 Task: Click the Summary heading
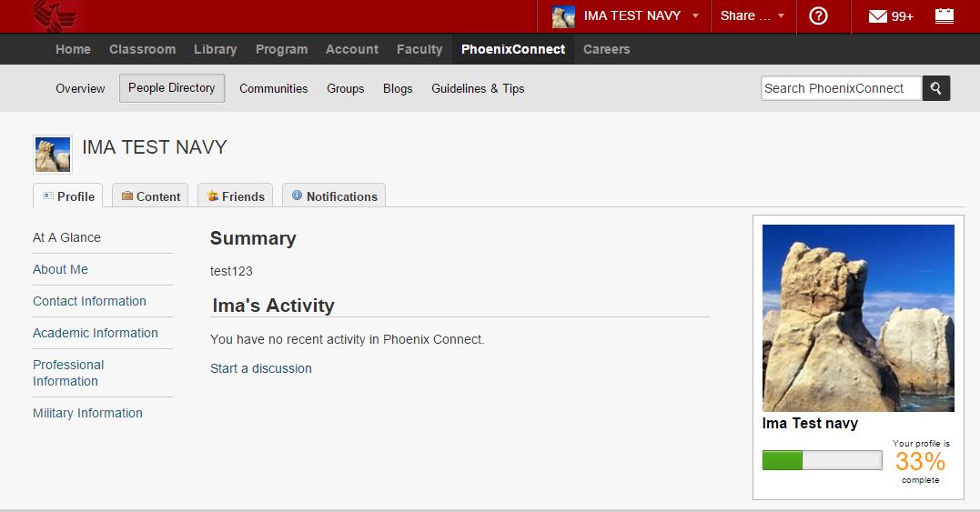click(x=253, y=238)
